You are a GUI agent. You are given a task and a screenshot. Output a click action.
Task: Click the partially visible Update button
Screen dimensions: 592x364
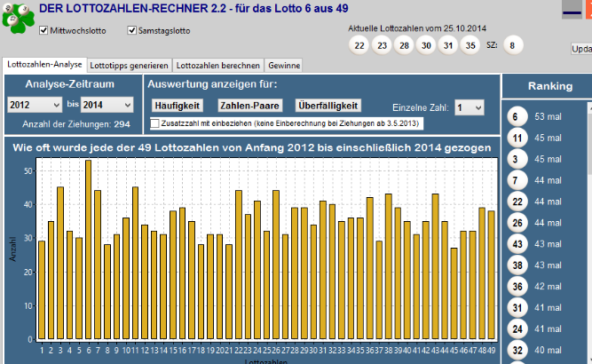(581, 49)
